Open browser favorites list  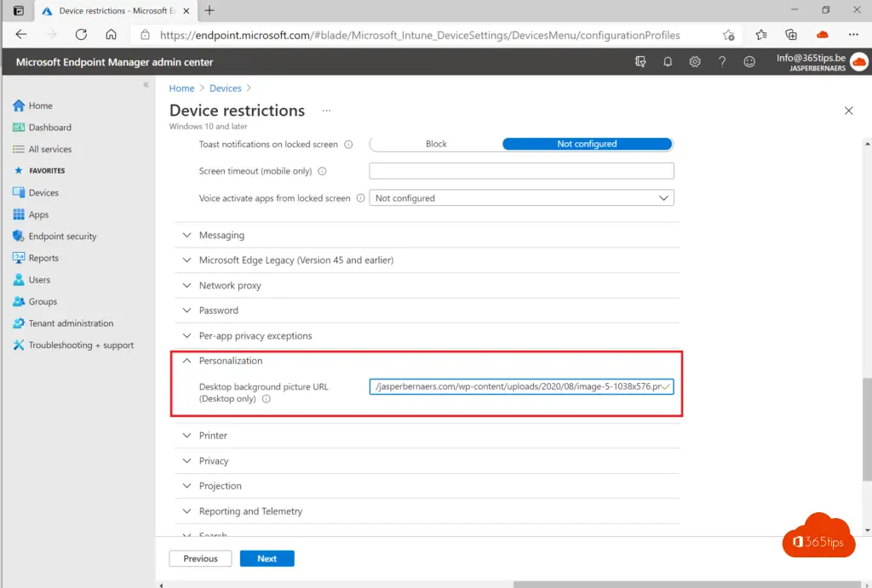point(761,35)
